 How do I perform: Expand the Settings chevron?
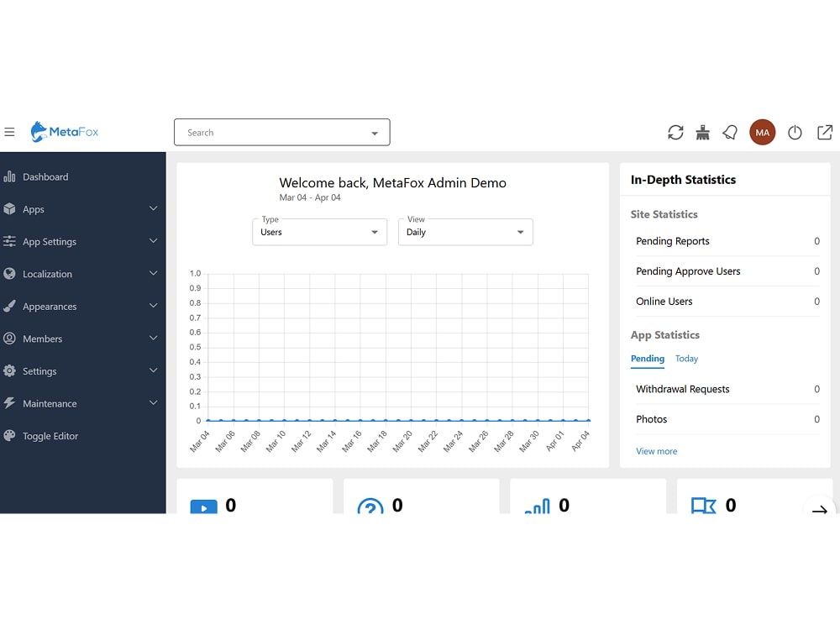(153, 370)
